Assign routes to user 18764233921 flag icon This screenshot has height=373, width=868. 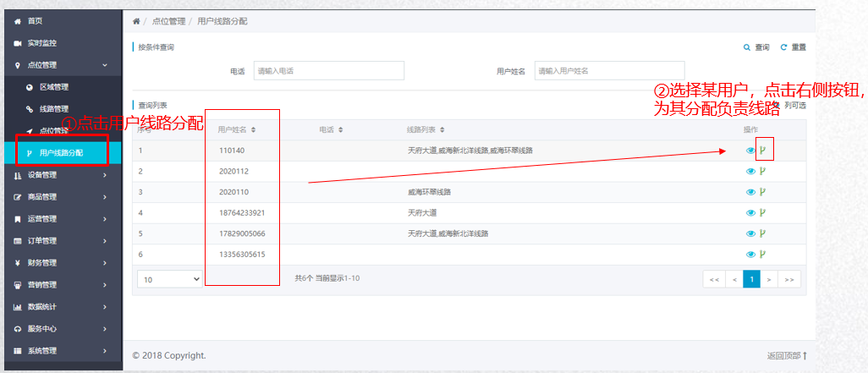pos(763,212)
